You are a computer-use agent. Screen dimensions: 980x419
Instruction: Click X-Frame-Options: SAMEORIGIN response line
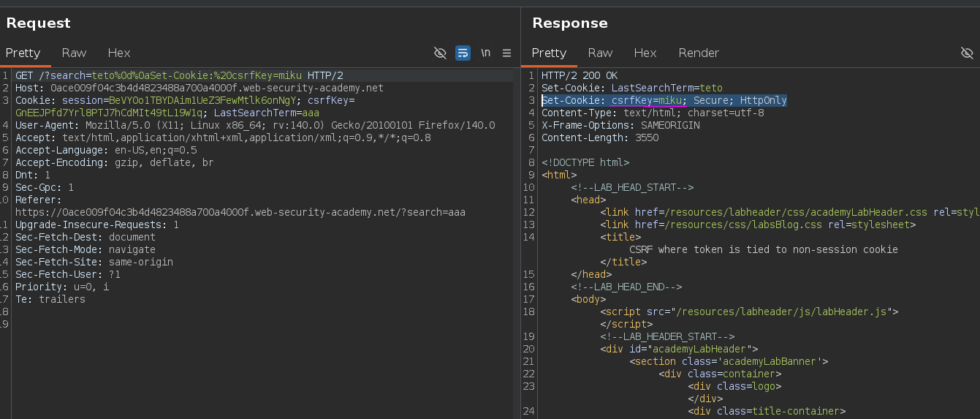pyautogui.click(x=620, y=125)
